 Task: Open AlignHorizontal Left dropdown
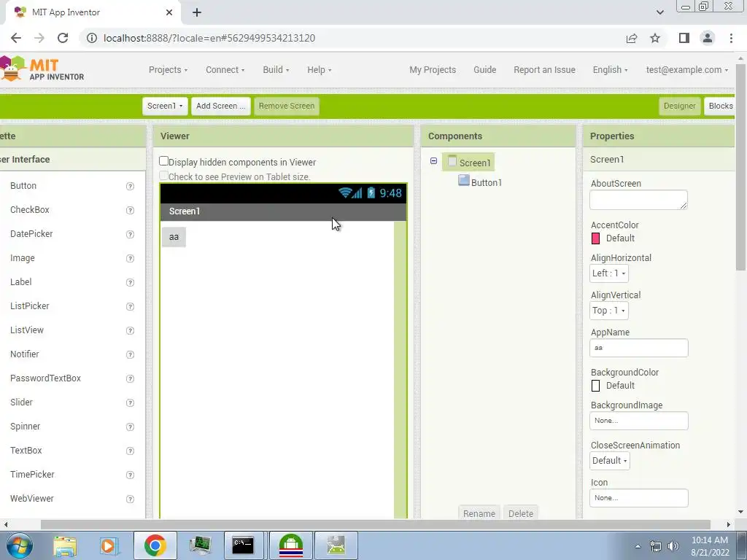coord(609,273)
